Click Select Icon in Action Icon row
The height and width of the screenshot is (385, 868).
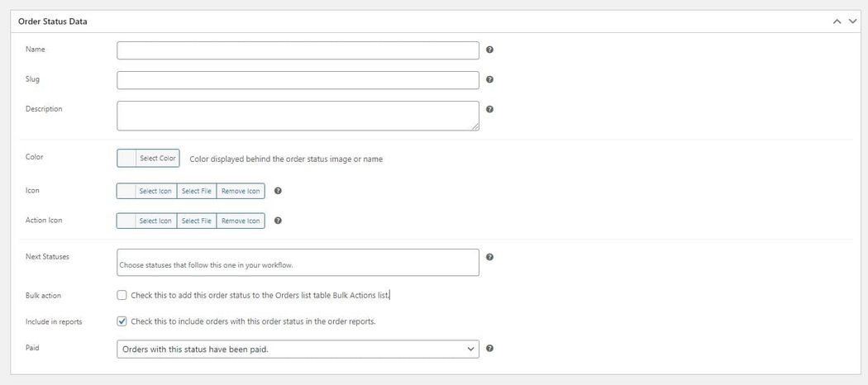click(155, 221)
